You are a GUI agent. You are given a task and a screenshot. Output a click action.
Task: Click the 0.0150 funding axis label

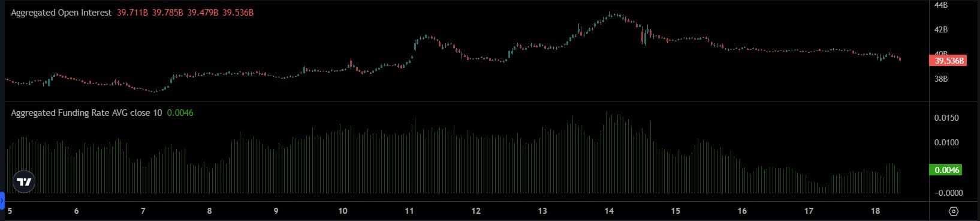click(946, 118)
